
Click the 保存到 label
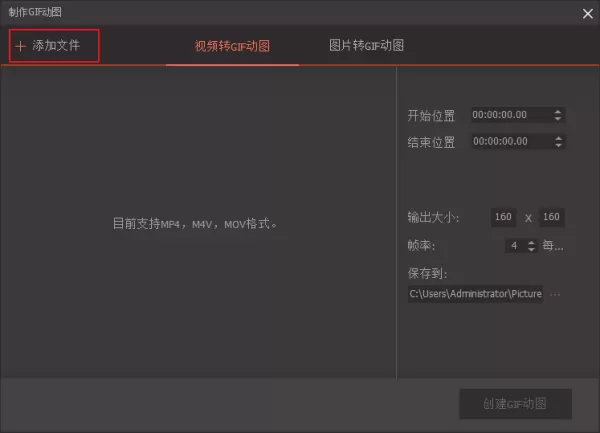coord(427,273)
